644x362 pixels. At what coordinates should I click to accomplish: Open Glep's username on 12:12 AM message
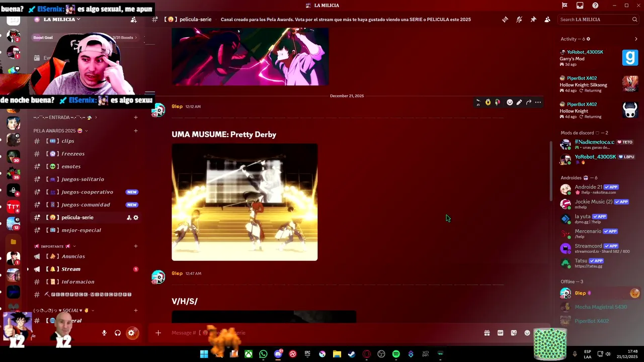(x=177, y=107)
